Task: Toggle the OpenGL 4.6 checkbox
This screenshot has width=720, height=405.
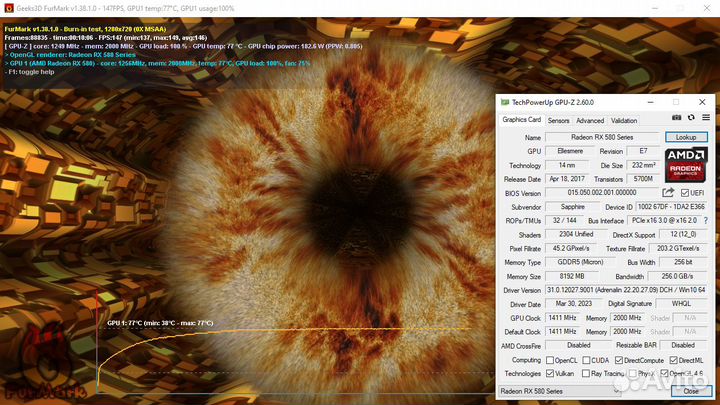Action: coord(664,373)
